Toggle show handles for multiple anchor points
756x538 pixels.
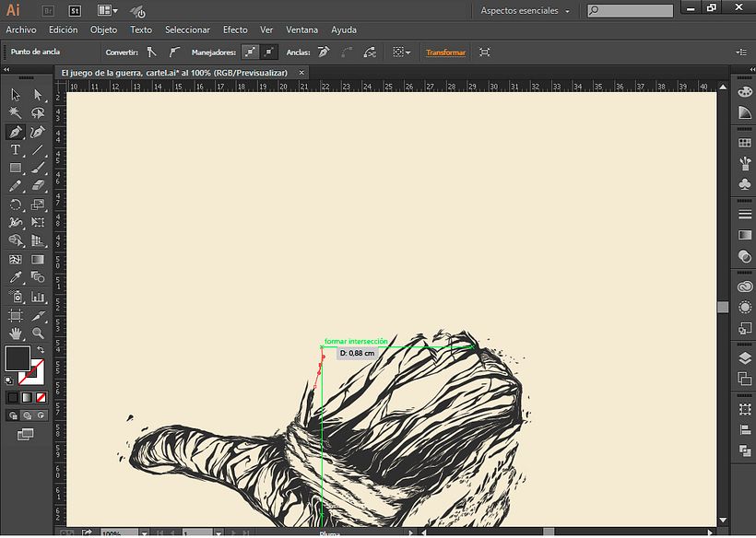[x=250, y=52]
